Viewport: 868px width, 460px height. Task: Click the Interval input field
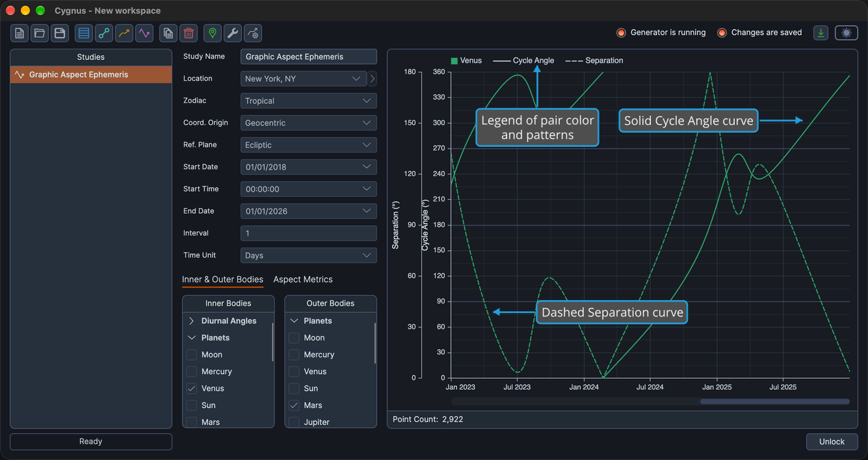309,233
